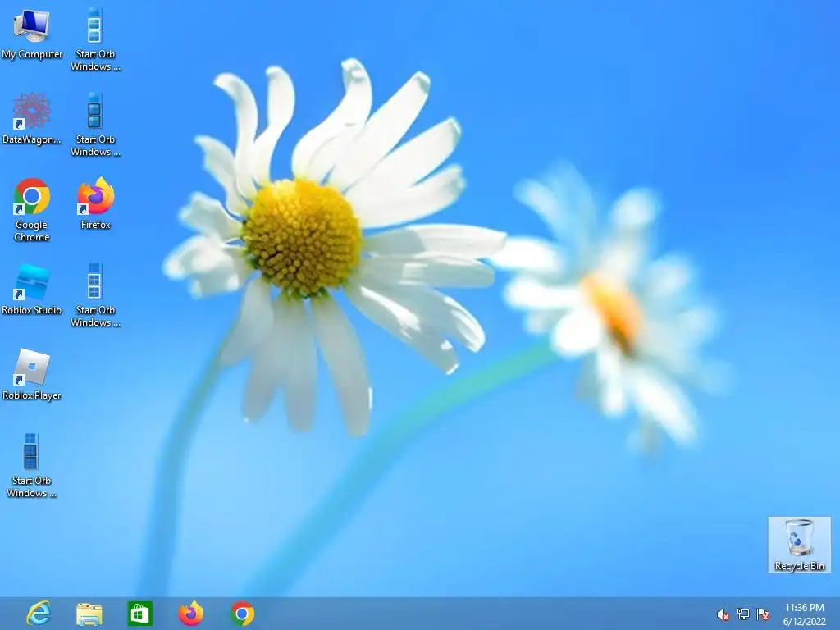
Task: Select the Roblox Player desktop shortcut
Action: click(x=32, y=375)
